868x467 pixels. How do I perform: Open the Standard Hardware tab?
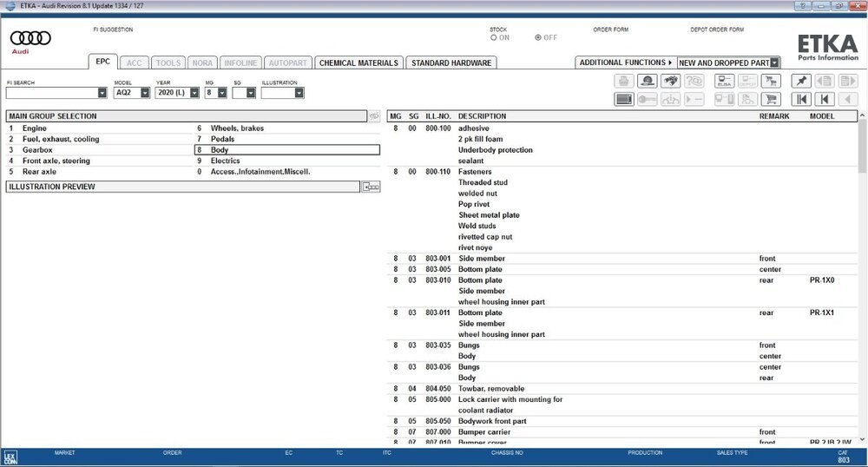click(451, 63)
